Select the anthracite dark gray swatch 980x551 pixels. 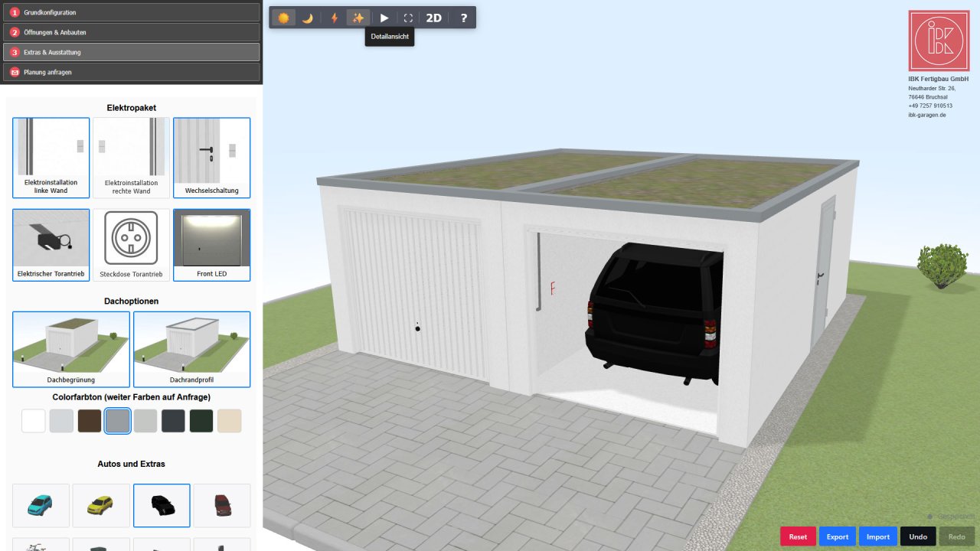[x=174, y=421]
